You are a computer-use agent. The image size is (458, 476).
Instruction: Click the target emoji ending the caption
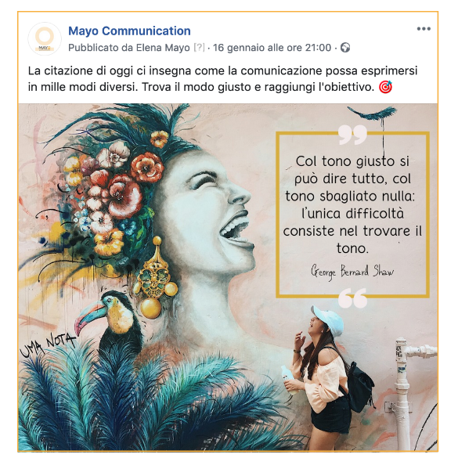pyautogui.click(x=385, y=87)
